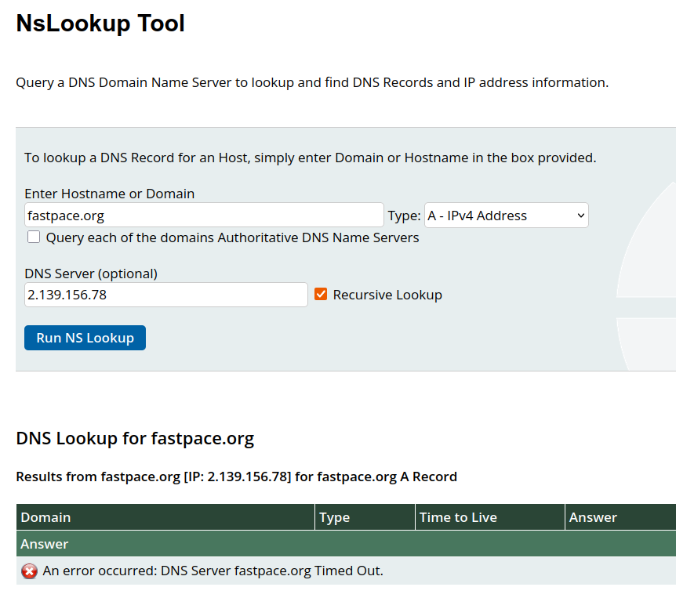Click the Enter Hostname or Domain label
The width and height of the screenshot is (676, 616).
click(109, 194)
